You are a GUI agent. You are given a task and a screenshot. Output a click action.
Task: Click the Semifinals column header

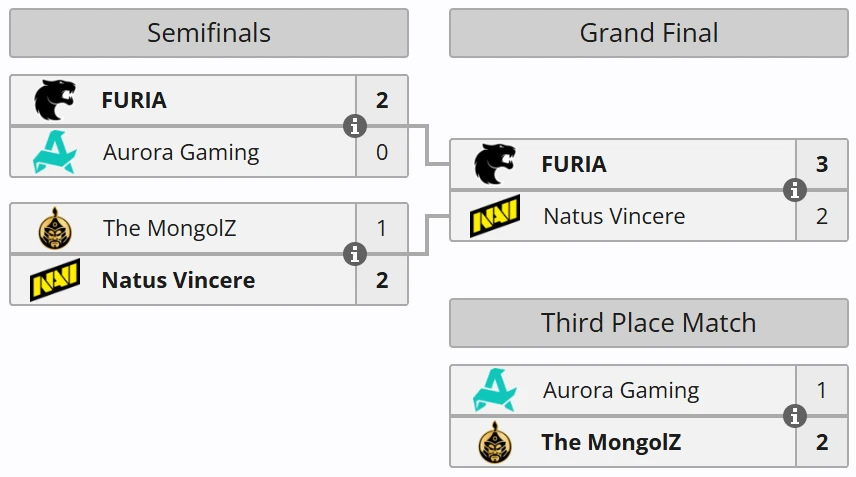click(x=209, y=33)
